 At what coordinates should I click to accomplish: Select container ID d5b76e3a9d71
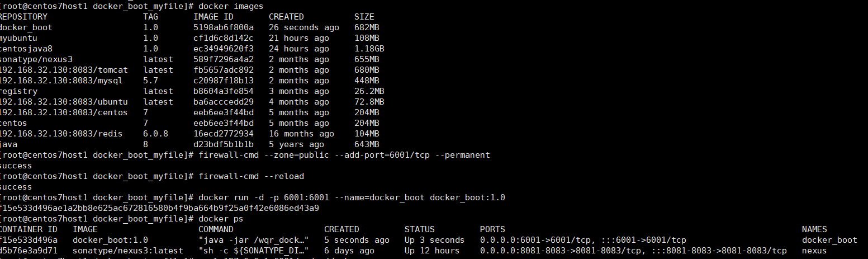[29, 251]
